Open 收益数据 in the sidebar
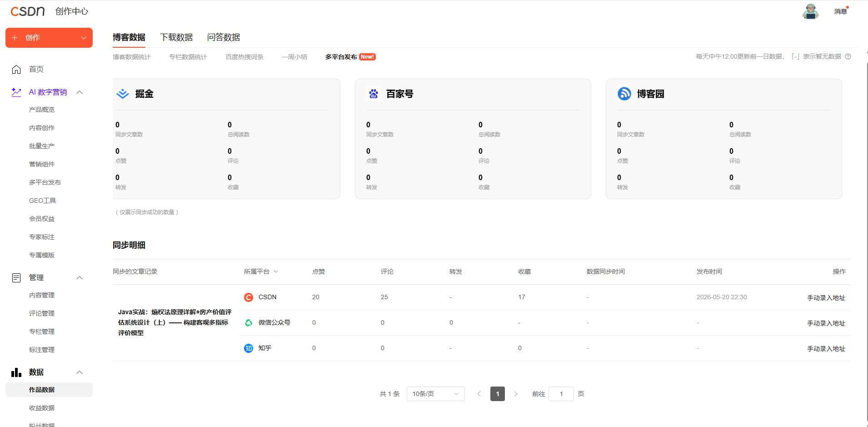The height and width of the screenshot is (427, 868). (42, 408)
